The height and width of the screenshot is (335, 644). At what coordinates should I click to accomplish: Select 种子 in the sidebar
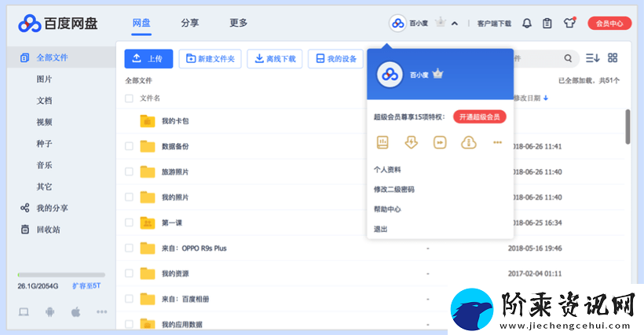tap(44, 143)
